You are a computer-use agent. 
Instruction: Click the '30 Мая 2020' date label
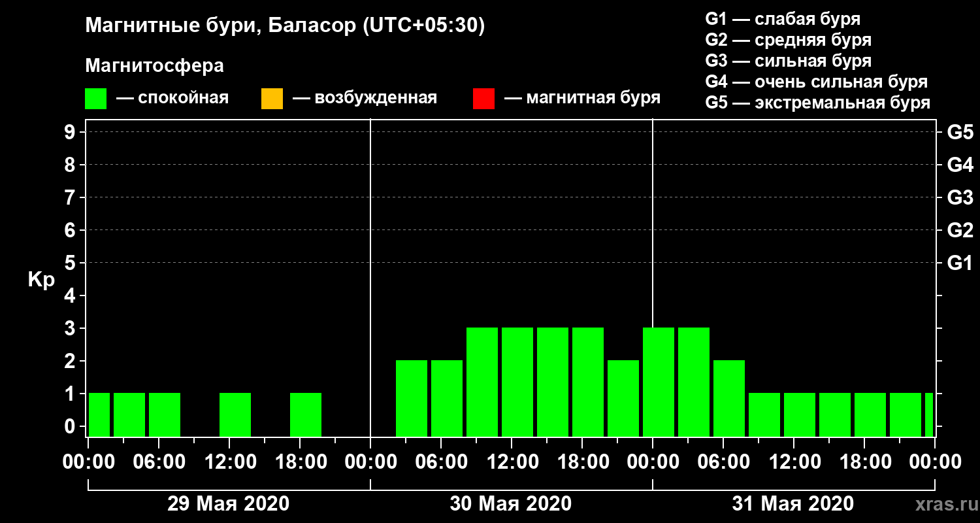510,503
